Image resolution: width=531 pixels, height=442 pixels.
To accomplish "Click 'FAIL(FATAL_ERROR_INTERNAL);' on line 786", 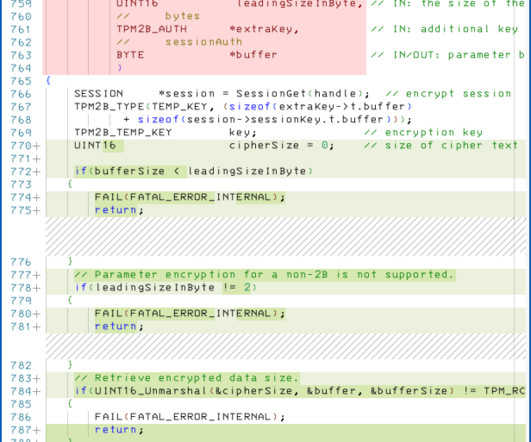I will tap(190, 417).
